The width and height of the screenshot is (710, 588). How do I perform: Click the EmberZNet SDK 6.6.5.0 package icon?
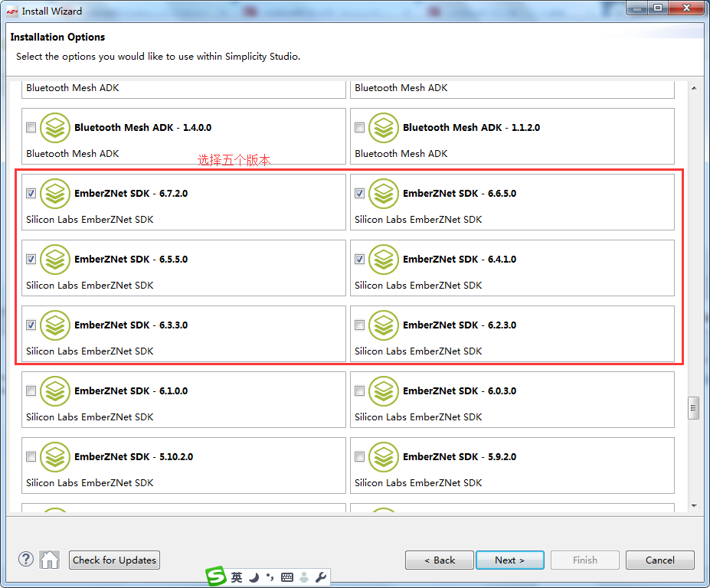[x=384, y=194]
